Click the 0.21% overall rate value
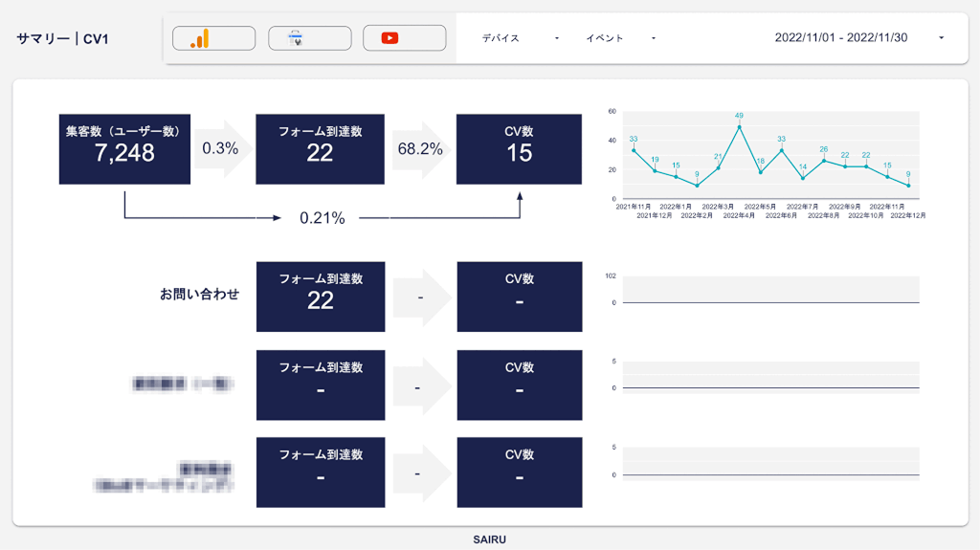 (x=322, y=218)
